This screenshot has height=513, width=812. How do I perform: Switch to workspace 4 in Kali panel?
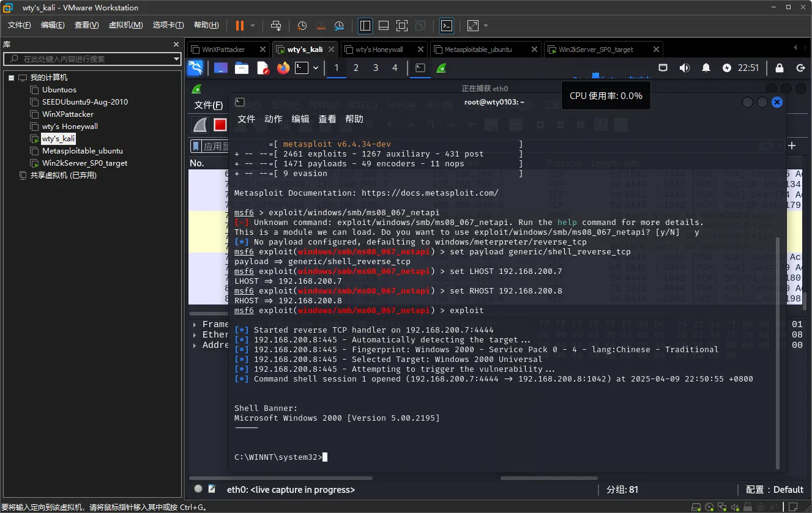click(395, 68)
